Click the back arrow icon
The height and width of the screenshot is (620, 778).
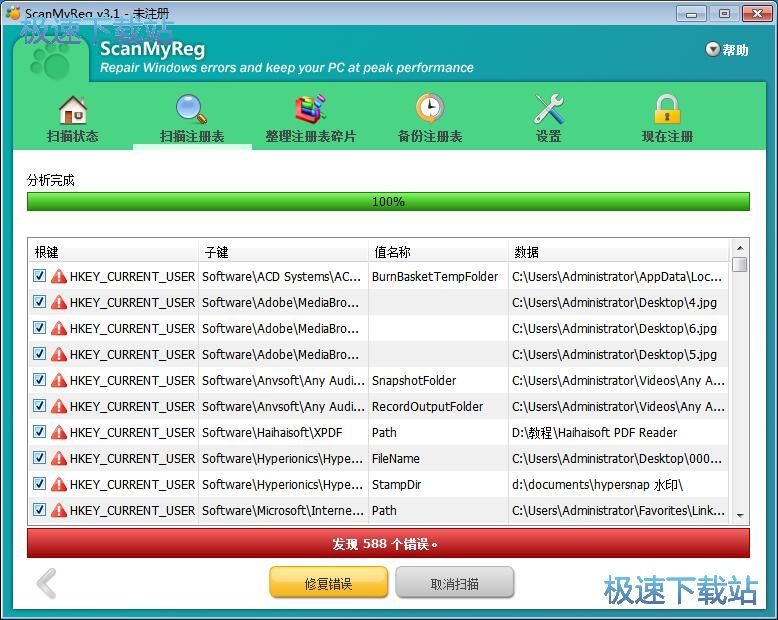coord(47,583)
